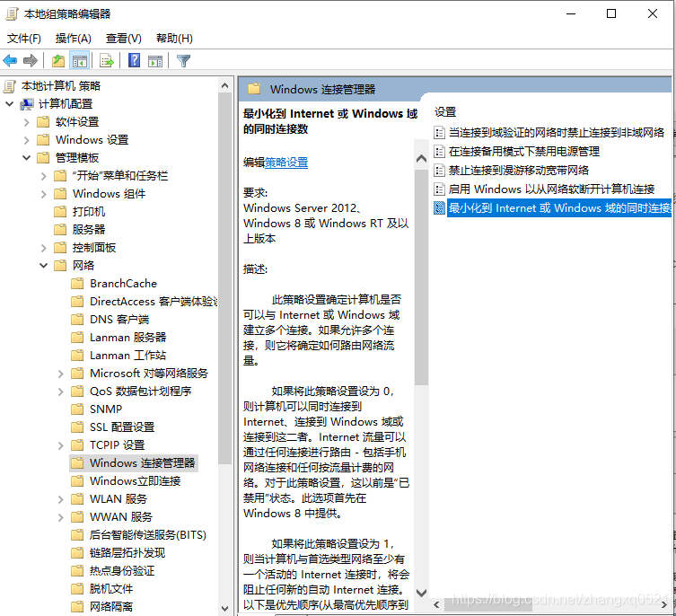Select the Windows 连接管理器 tree folder

pyautogui.click(x=142, y=462)
